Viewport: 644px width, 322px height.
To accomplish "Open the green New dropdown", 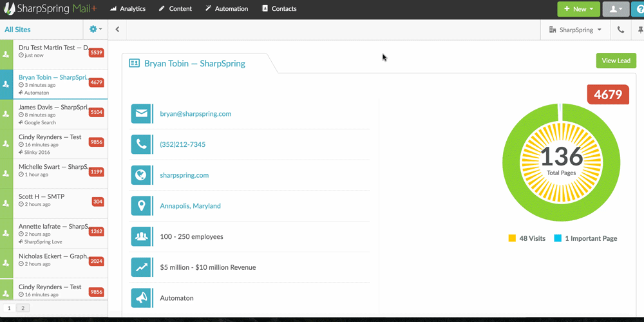I will pyautogui.click(x=578, y=9).
